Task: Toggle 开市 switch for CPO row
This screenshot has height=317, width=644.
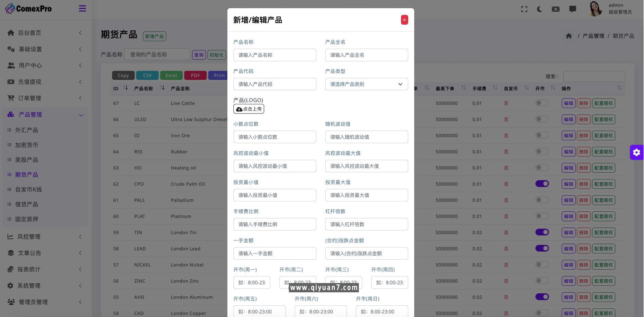Action: [542, 184]
